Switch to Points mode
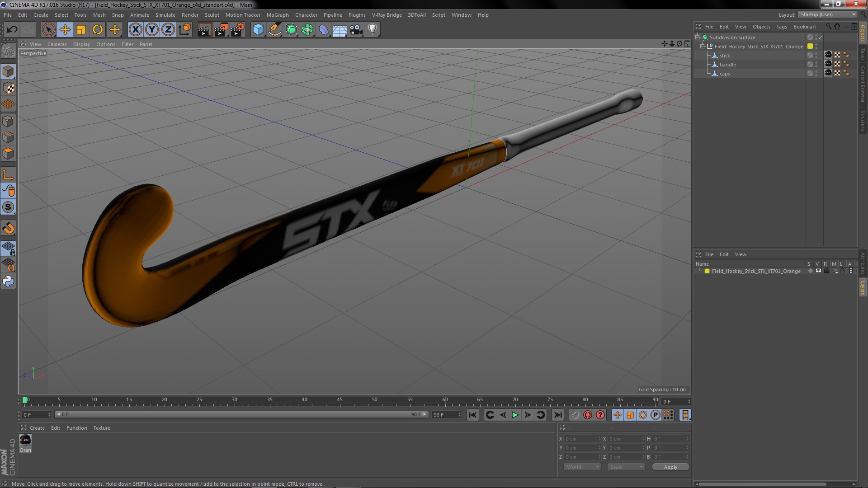The height and width of the screenshot is (488, 868). click(8, 121)
